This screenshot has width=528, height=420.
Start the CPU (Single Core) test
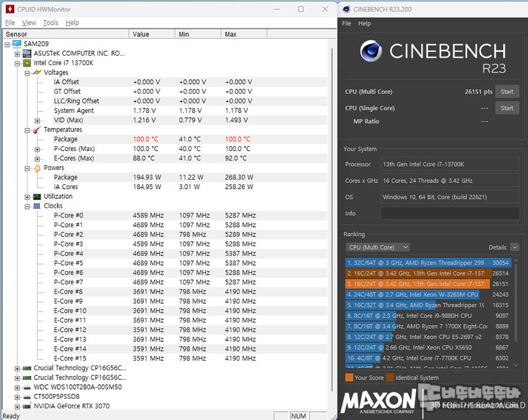coord(507,108)
